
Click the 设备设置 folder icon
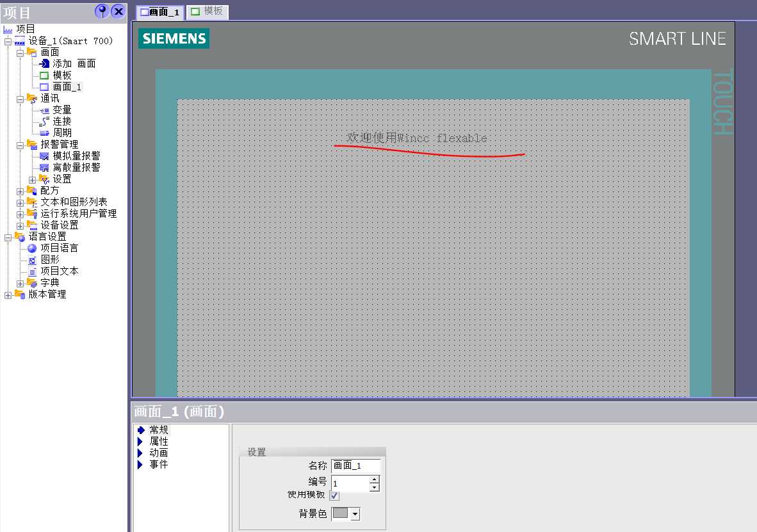32,225
